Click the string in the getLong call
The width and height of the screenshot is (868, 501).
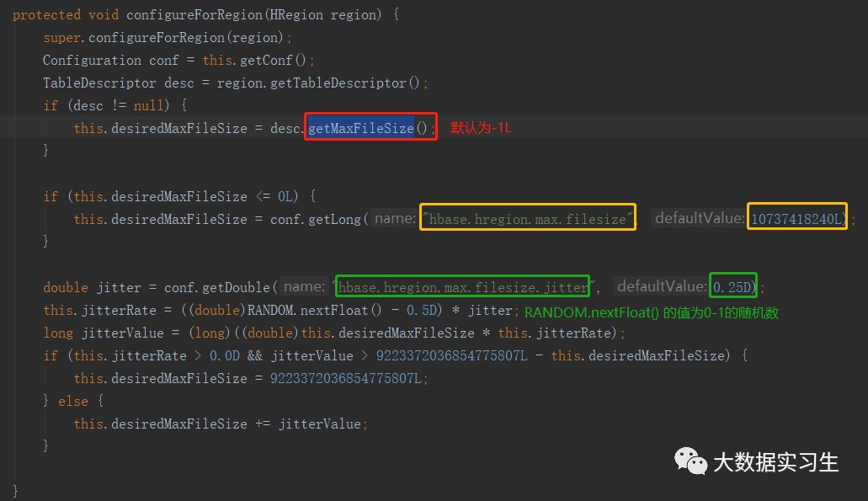tap(528, 219)
